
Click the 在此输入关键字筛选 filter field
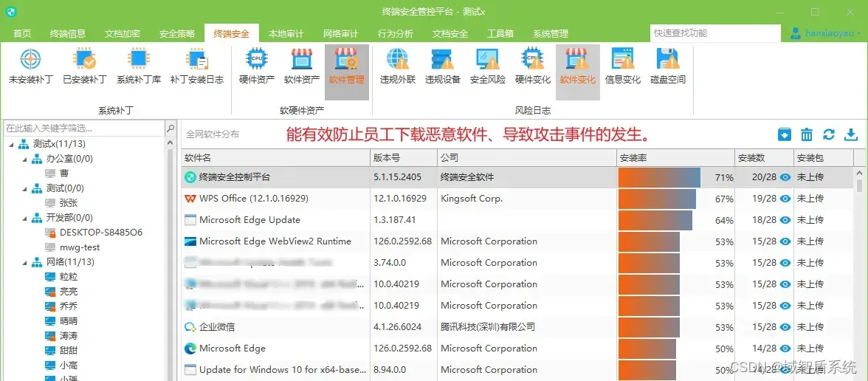tap(84, 128)
